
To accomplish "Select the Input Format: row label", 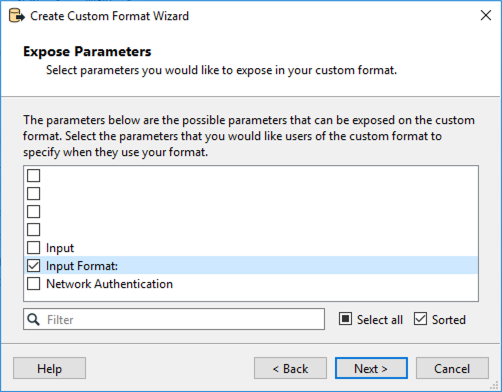I will click(82, 266).
